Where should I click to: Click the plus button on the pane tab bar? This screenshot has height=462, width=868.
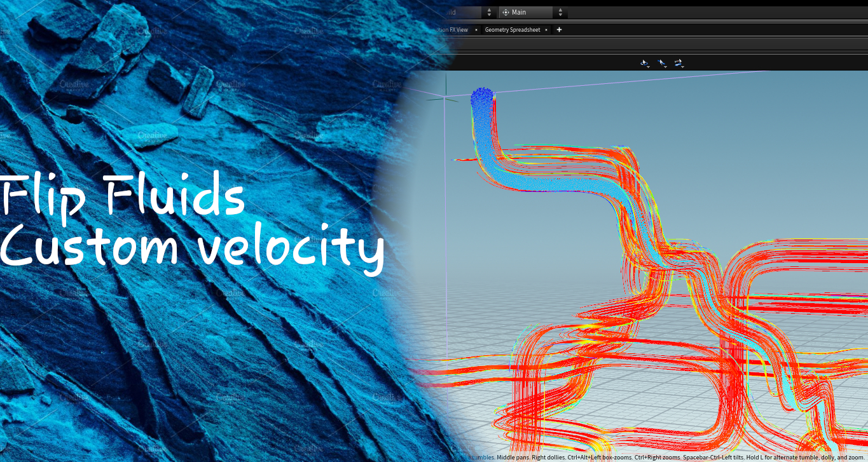[559, 29]
